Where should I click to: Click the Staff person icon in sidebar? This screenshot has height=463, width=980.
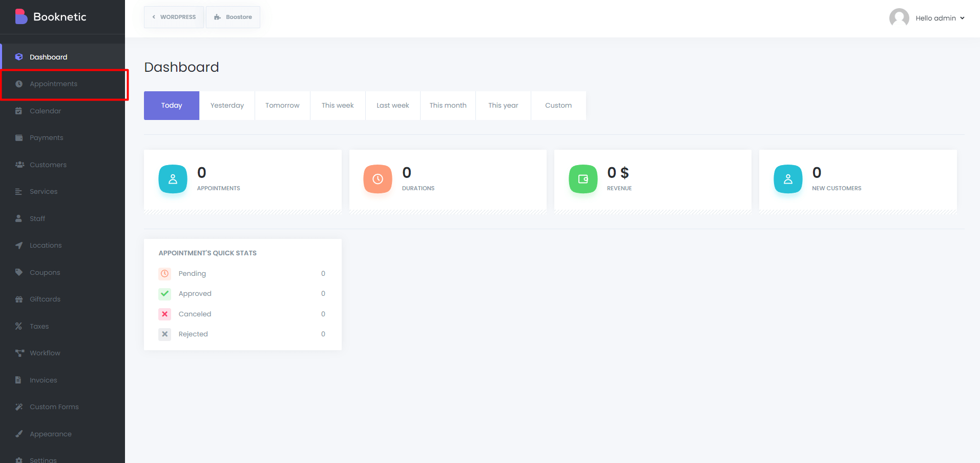[19, 218]
